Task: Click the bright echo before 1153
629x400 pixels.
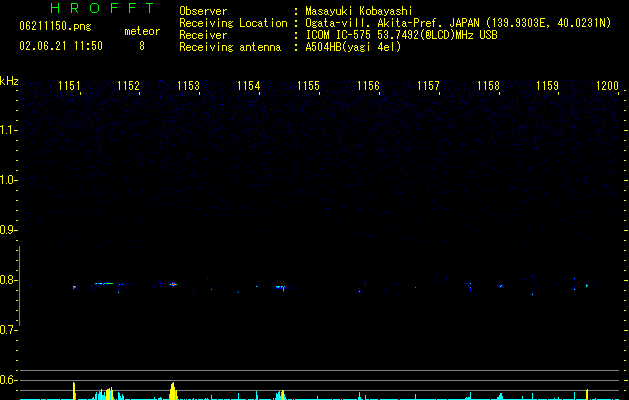Action: [173, 284]
